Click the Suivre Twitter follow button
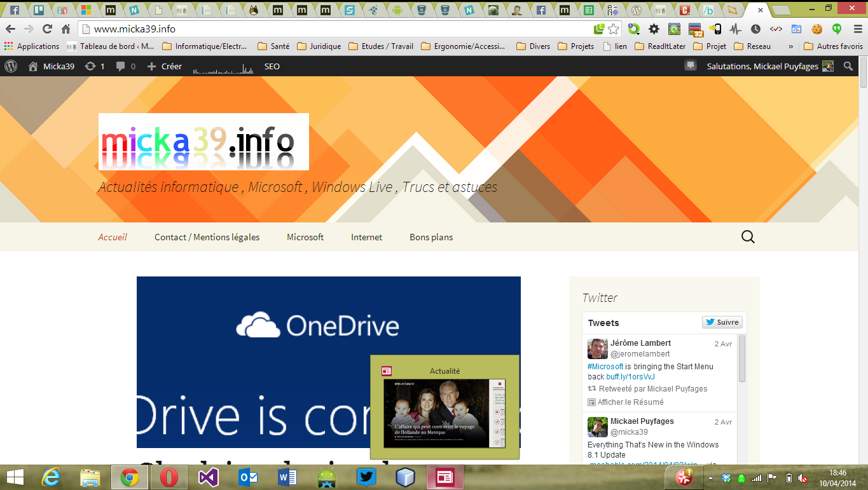Viewport: 868px width, 490px height. (x=722, y=322)
